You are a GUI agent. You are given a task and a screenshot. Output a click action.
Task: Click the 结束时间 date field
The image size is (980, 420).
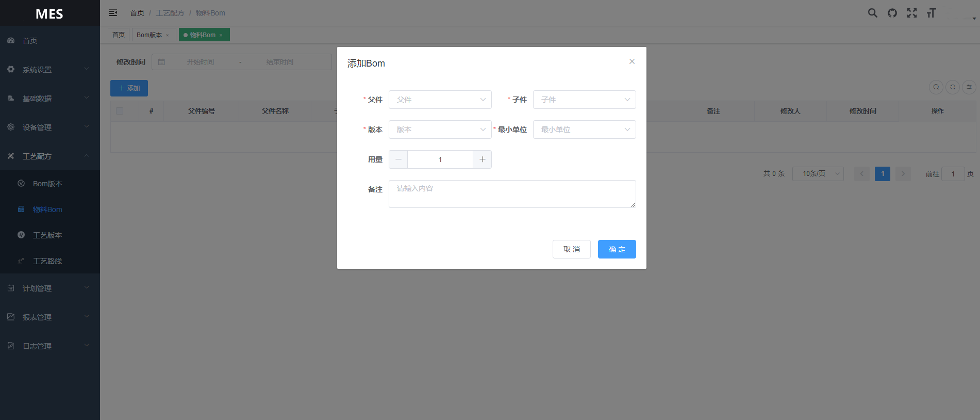(280, 62)
